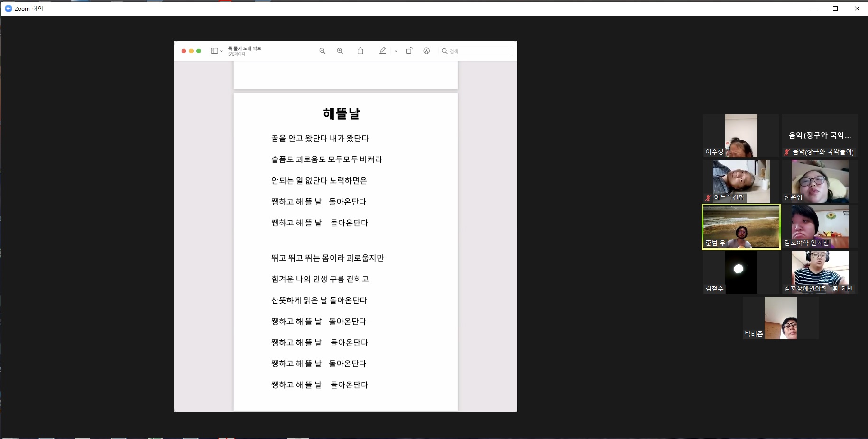Open the sidebar view dropdown in Preview
This screenshot has width=868, height=439.
217,51
